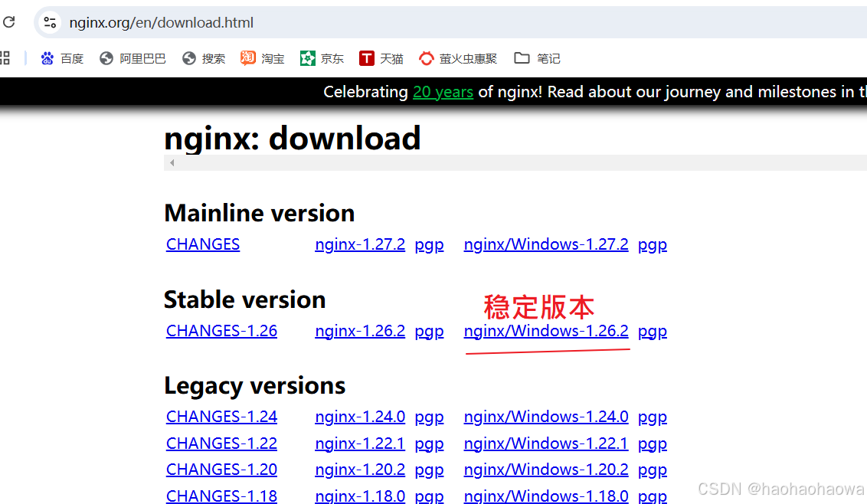
Task: Download the stable nginx/Windows-1.26.2 build
Action: tap(545, 330)
